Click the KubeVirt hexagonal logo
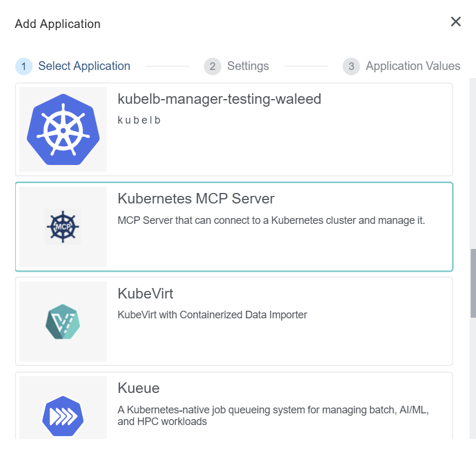The image size is (476, 453). tap(62, 321)
